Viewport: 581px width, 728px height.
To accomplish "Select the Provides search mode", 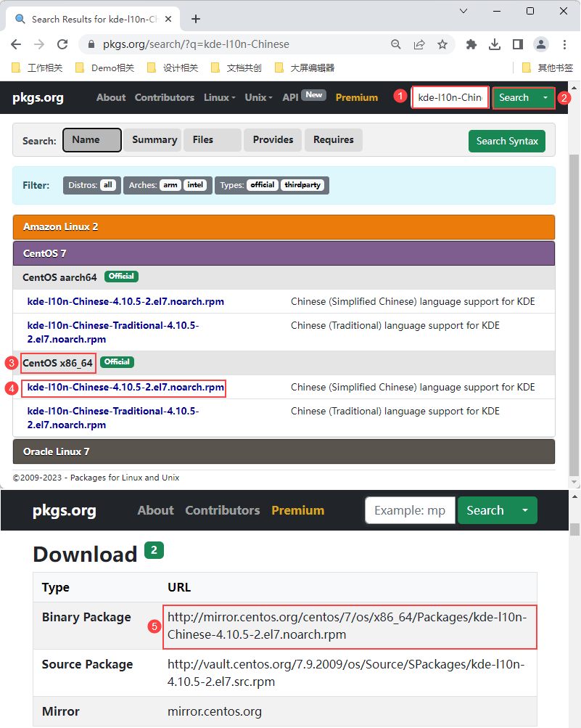I will (273, 140).
